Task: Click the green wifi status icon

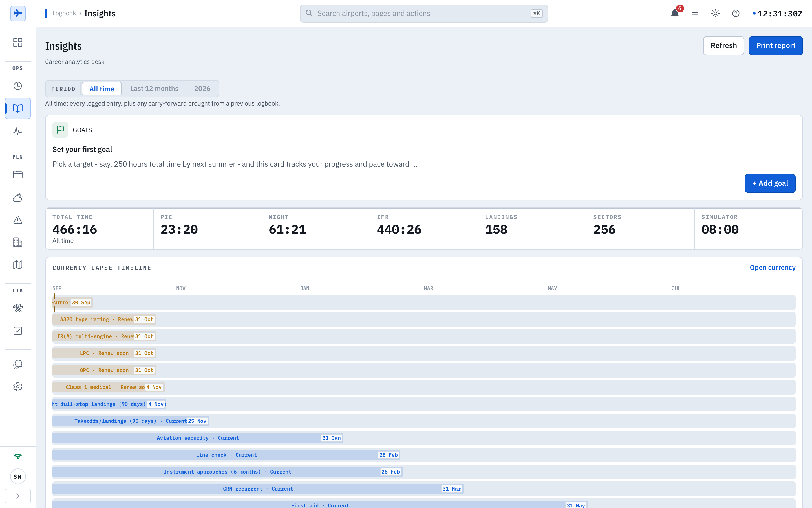Action: pos(18,456)
